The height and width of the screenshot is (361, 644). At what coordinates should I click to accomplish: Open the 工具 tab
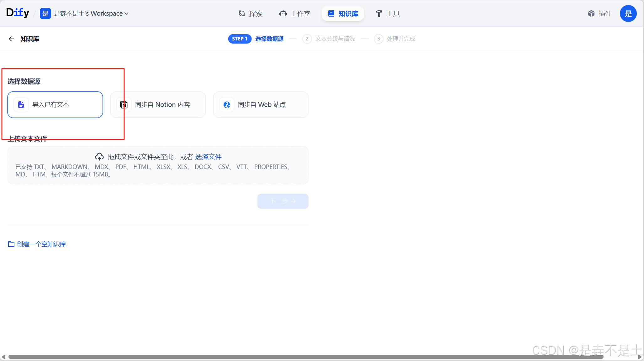[x=388, y=13]
